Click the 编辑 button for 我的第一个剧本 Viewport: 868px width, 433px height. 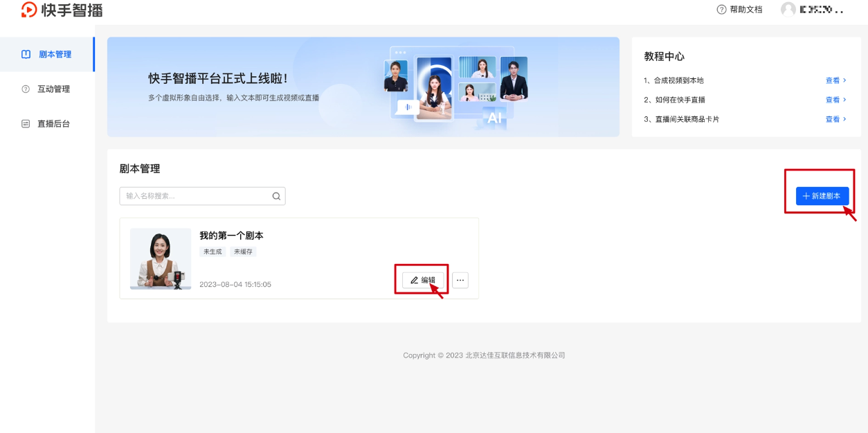pos(423,280)
